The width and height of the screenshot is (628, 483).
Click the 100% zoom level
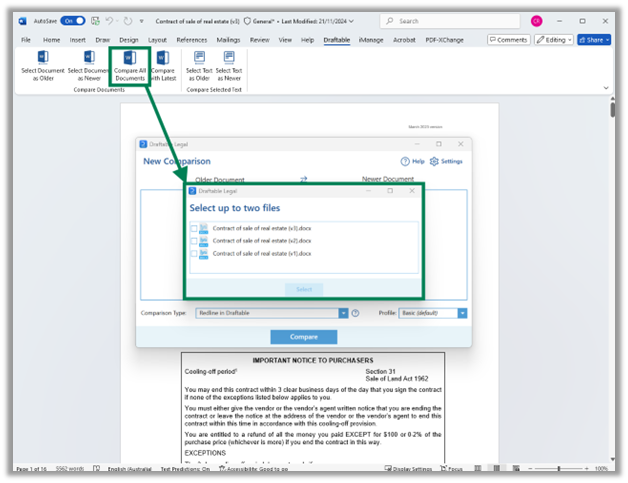tap(601, 469)
